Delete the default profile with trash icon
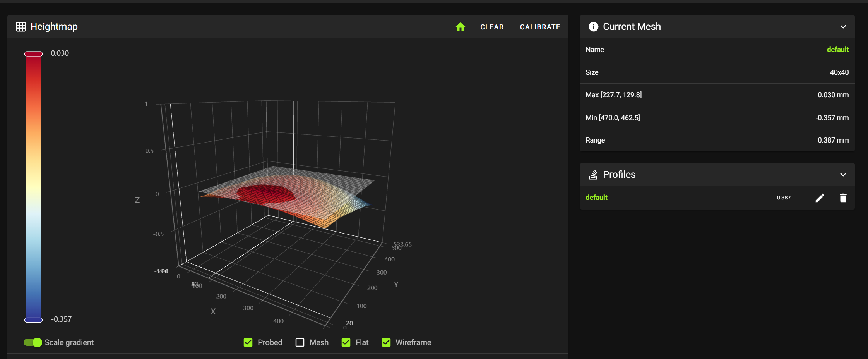Screen dimensions: 868x359 [843, 198]
